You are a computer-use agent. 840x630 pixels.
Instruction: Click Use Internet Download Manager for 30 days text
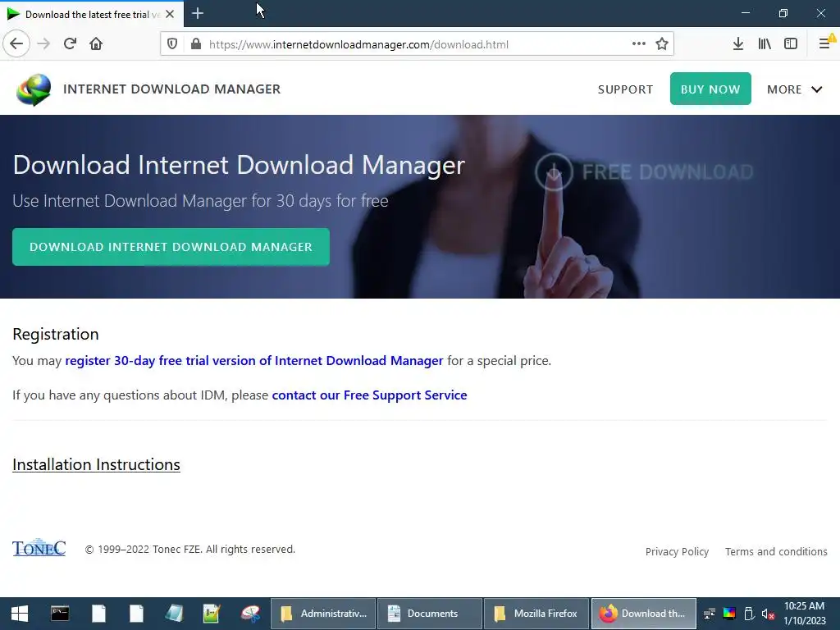200,201
